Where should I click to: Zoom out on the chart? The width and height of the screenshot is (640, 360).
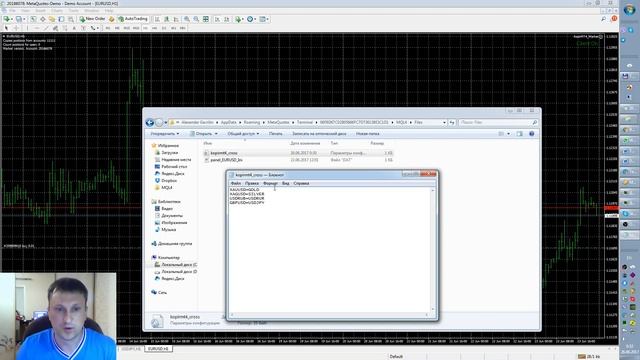196,19
